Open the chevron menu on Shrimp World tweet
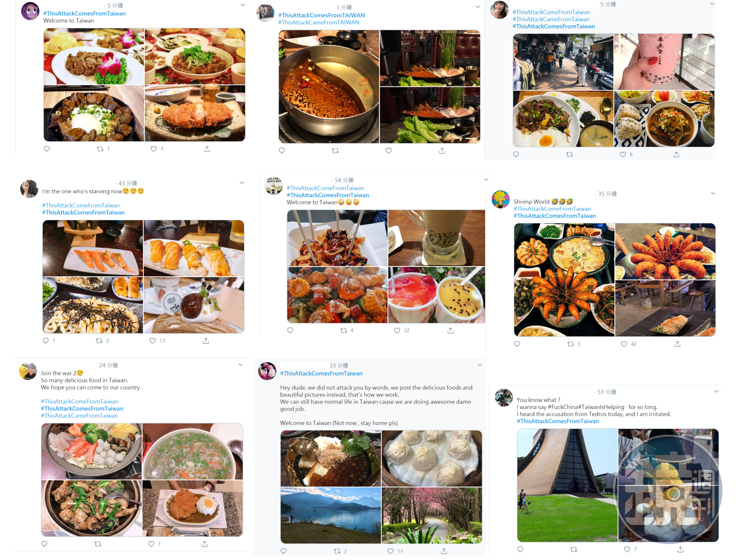 coord(713,193)
